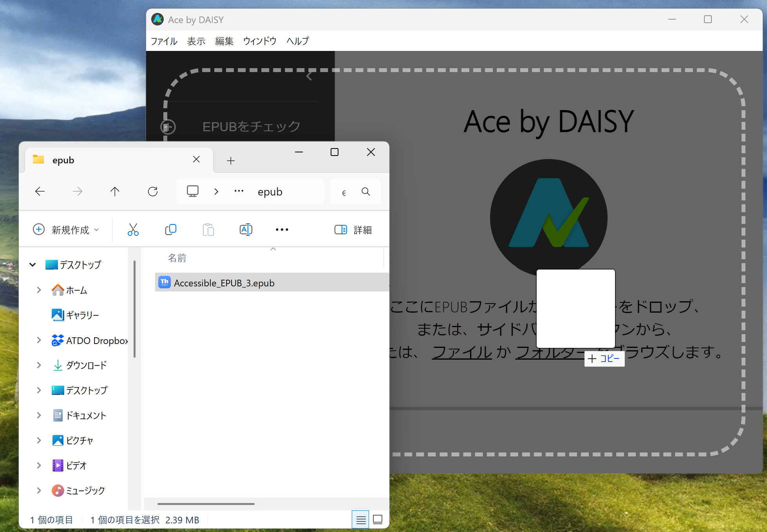Click the search box magnifier in Explorer

pyautogui.click(x=366, y=192)
